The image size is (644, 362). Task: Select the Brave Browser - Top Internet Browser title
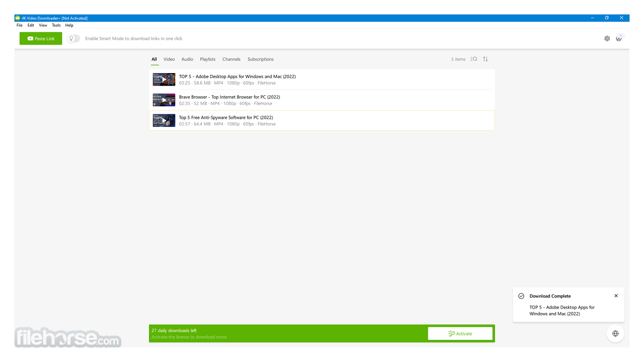point(229,97)
